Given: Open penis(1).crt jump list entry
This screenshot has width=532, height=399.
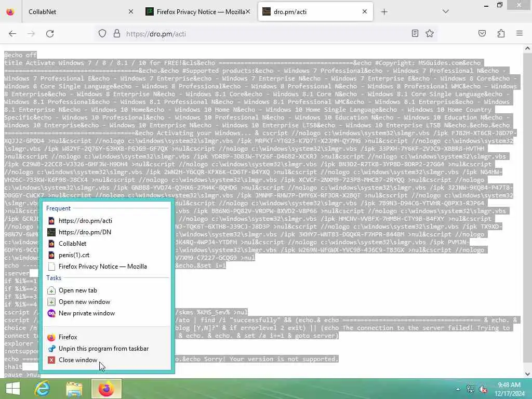Looking at the screenshot, I should point(106,255).
